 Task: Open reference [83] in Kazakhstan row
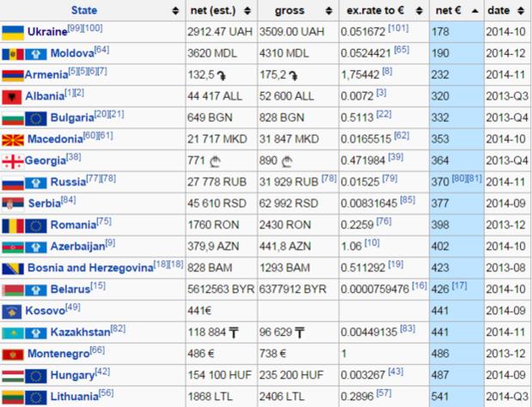pos(407,329)
